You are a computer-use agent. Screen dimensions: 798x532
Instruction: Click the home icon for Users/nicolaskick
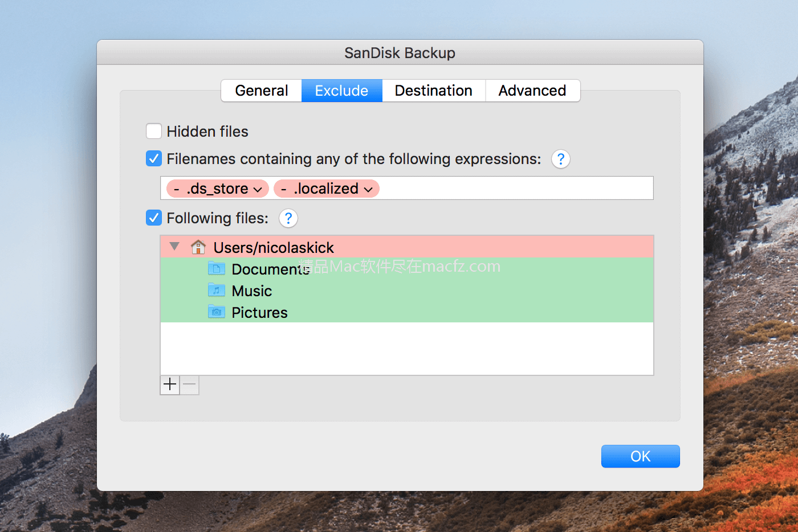198,247
